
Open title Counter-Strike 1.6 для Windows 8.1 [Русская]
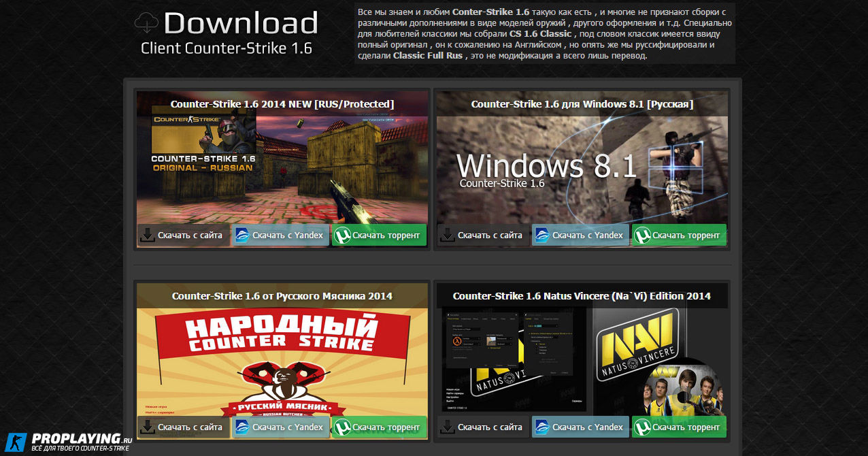click(582, 104)
